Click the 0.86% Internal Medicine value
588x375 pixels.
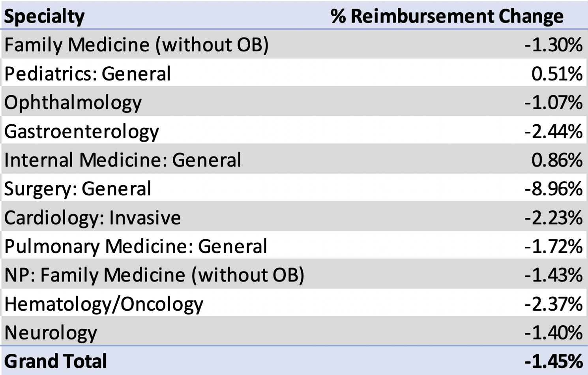point(556,160)
